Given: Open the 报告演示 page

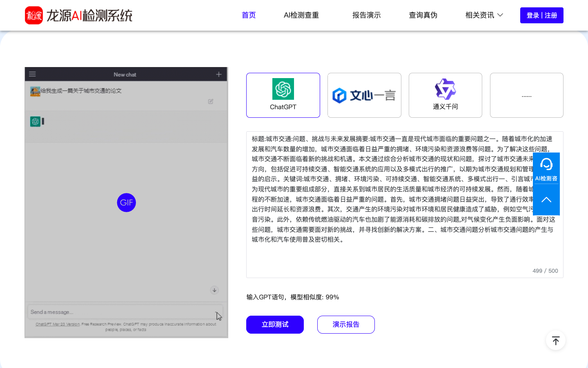Looking at the screenshot, I should pyautogui.click(x=366, y=15).
